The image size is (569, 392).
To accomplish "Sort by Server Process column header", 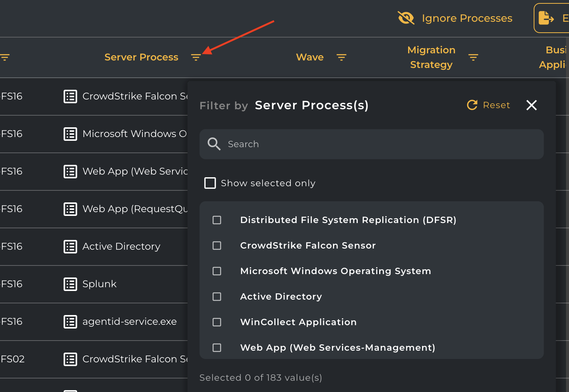I will point(141,57).
